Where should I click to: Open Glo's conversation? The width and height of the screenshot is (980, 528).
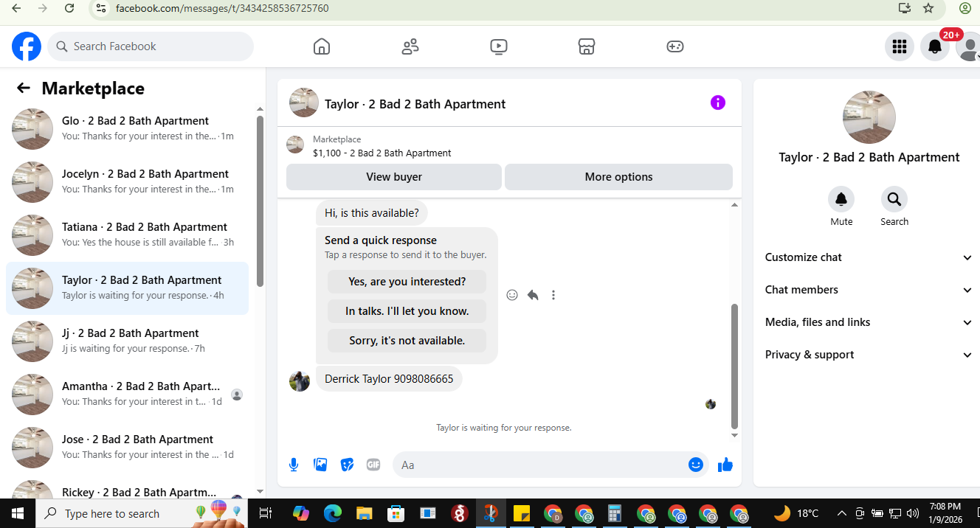pyautogui.click(x=127, y=128)
